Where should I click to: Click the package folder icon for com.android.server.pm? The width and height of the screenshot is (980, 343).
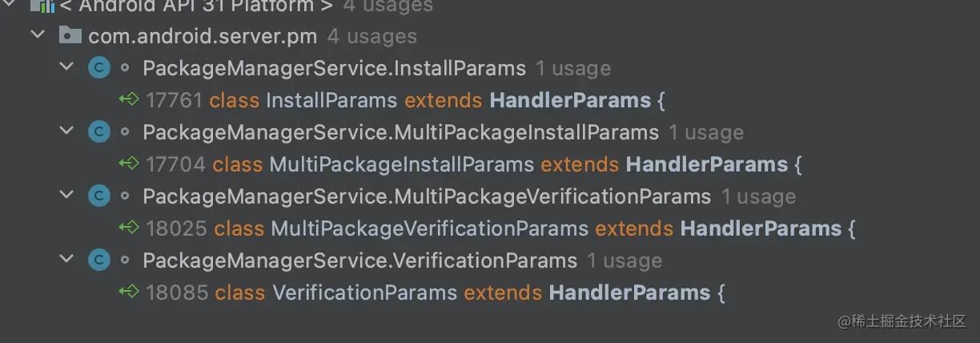pos(70,36)
